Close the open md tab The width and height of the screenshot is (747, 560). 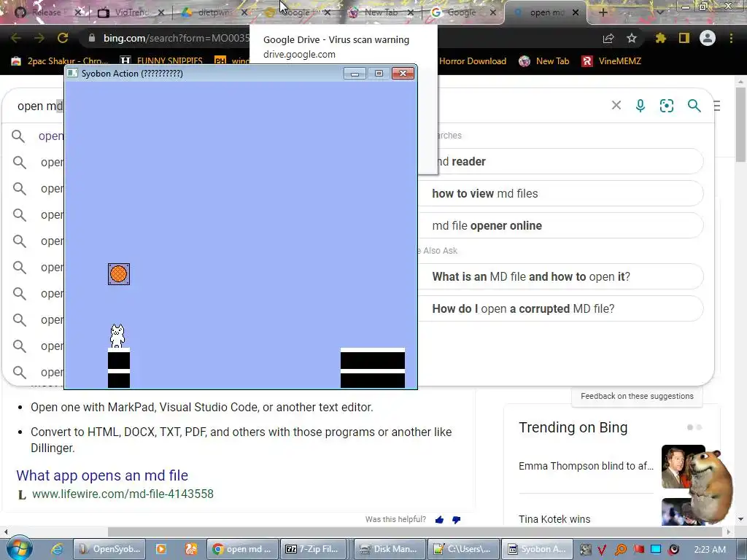coord(576,12)
